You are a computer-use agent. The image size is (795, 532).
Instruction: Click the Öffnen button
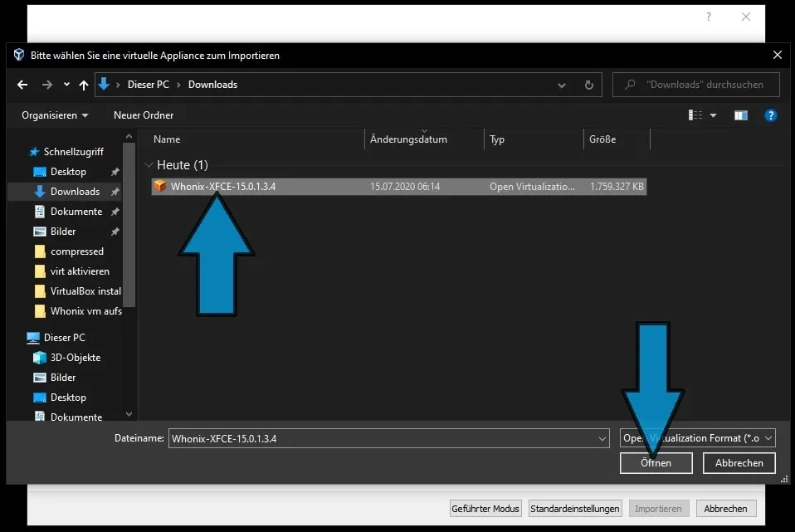coord(656,463)
